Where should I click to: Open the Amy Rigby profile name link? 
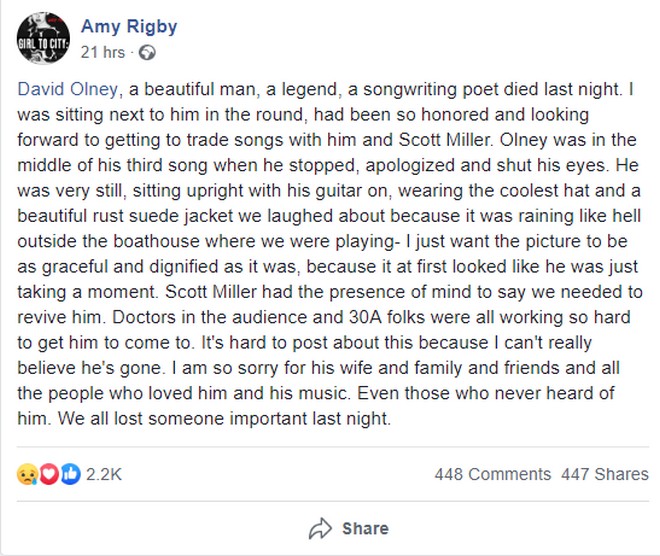coord(128,25)
